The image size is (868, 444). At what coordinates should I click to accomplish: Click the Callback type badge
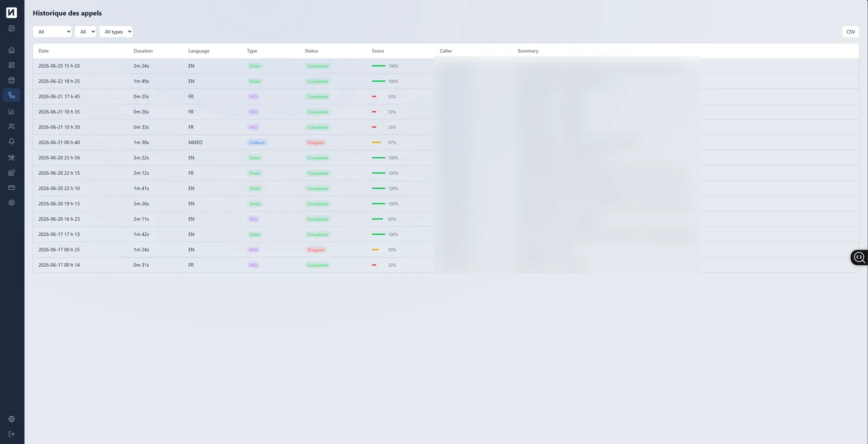tap(257, 143)
